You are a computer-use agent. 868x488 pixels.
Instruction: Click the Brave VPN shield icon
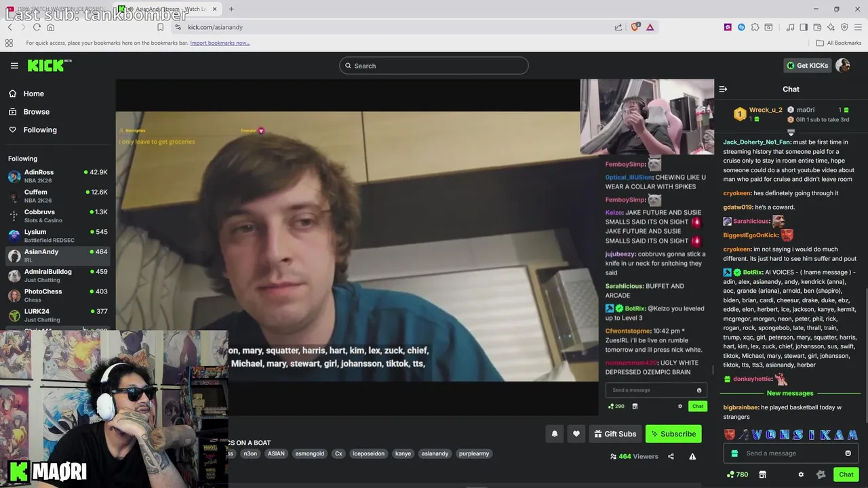click(844, 27)
